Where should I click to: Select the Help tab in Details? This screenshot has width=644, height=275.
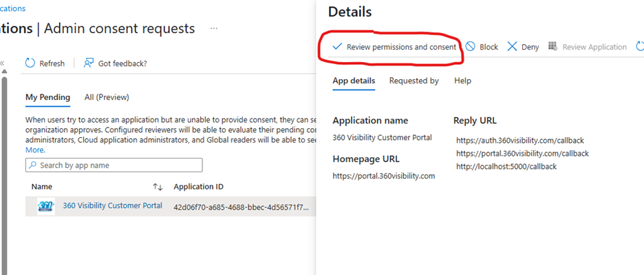point(462,81)
